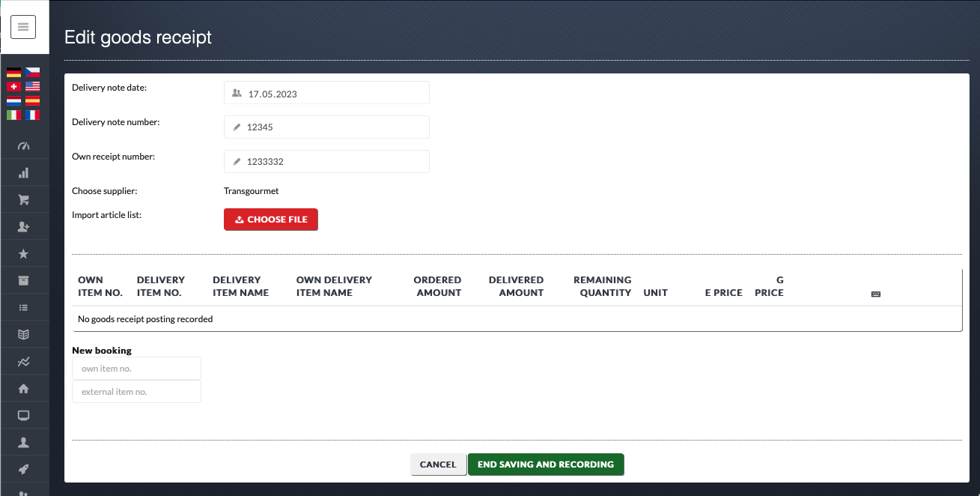Image resolution: width=980 pixels, height=496 pixels.
Task: Choose the Netherlands flag language
Action: [x=13, y=101]
